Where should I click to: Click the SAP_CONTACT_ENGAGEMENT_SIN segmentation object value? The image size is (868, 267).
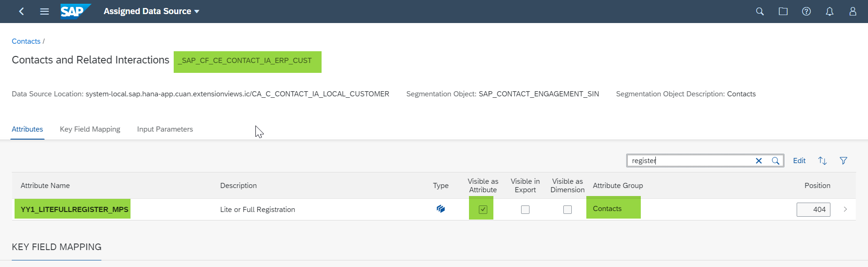point(539,94)
